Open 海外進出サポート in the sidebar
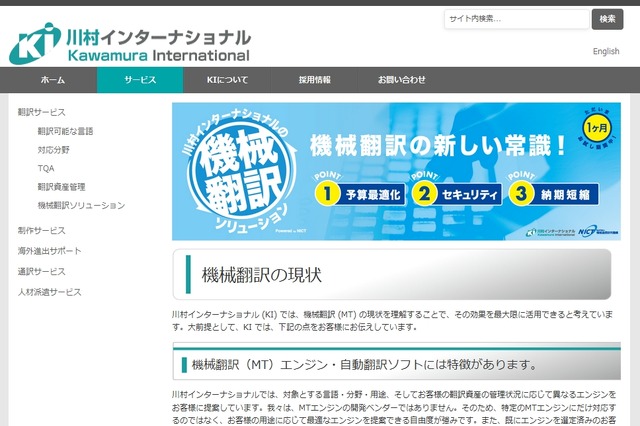 point(49,251)
